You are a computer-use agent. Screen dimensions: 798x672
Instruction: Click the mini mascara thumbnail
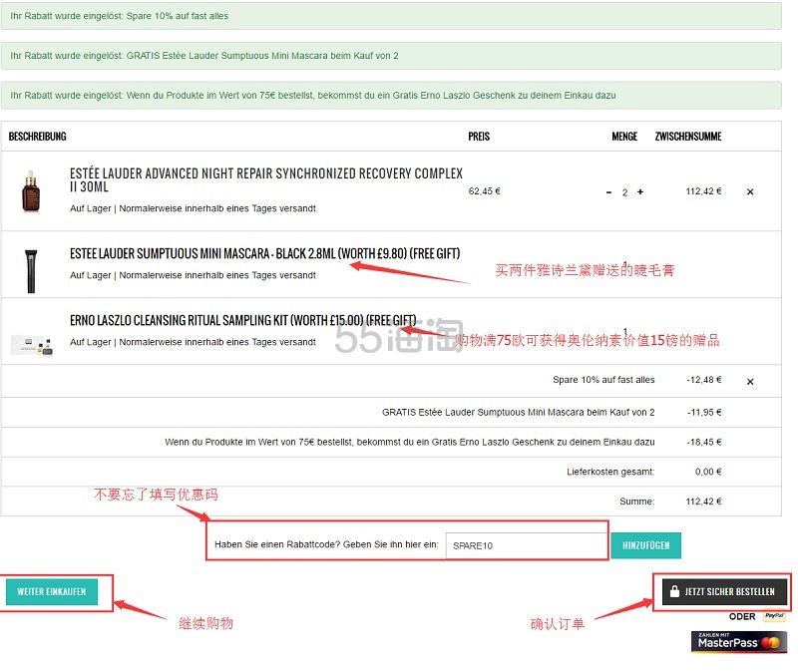point(31,270)
